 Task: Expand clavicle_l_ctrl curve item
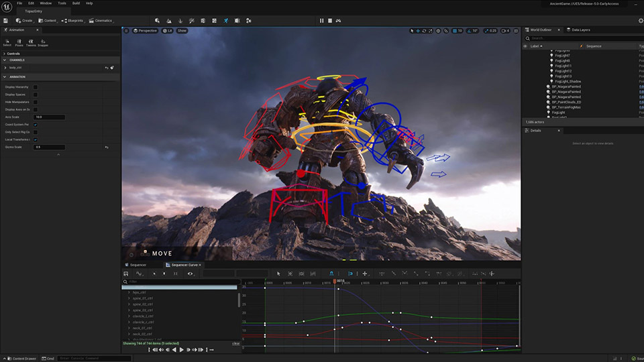pos(129,316)
